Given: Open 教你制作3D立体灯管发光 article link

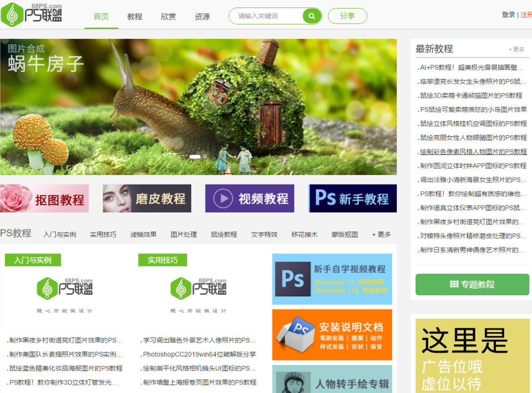Looking at the screenshot, I should 62,383.
